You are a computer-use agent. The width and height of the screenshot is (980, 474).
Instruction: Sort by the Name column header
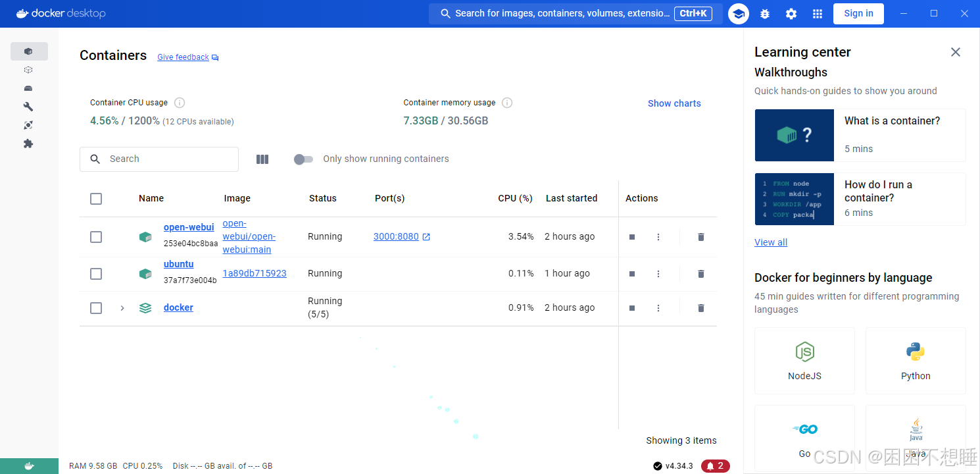click(x=151, y=198)
